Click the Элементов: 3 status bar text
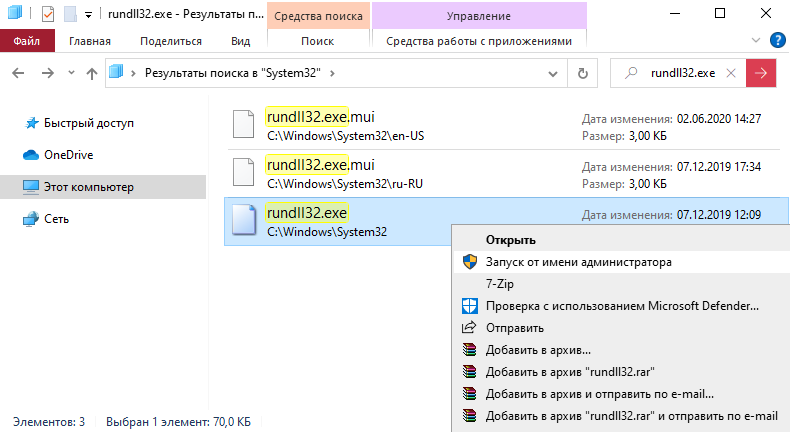The height and width of the screenshot is (432, 790). click(49, 422)
